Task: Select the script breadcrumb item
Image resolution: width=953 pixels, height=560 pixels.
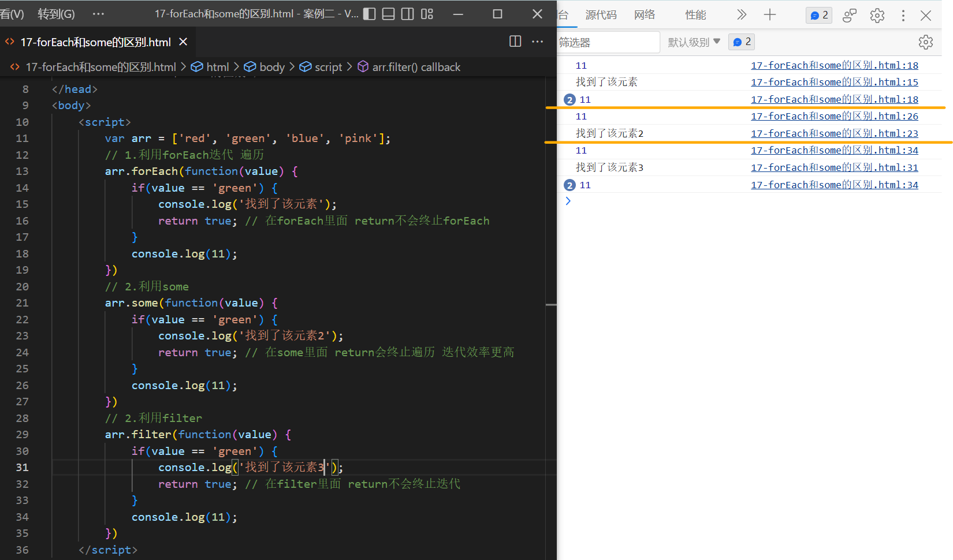Action: [x=329, y=67]
